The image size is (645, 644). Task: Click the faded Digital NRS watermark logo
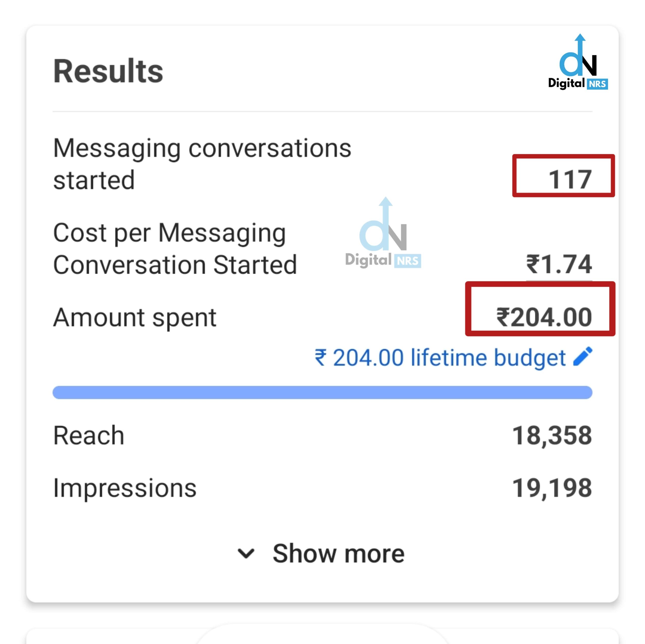point(383,233)
